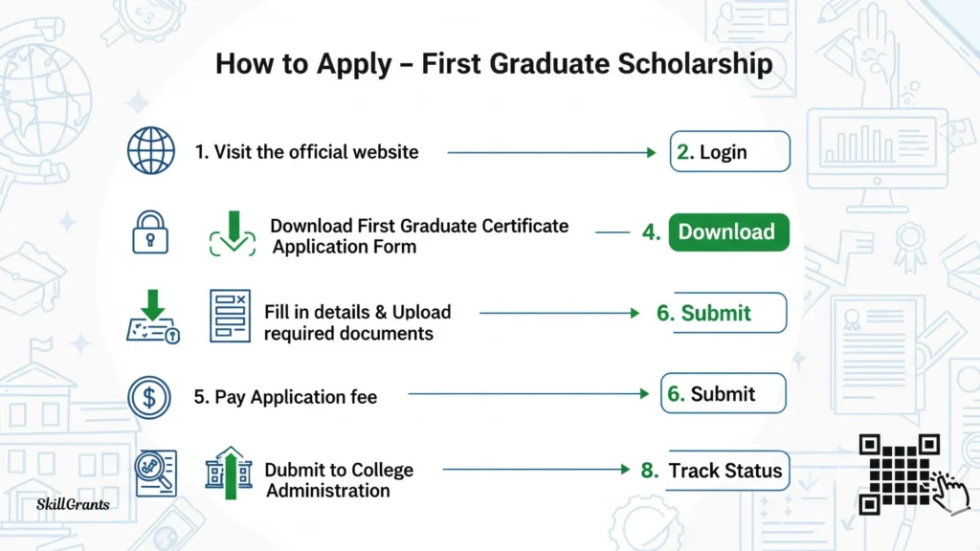Click the document upload tray icon left of the form icon
The height and width of the screenshot is (551, 980).
[x=153, y=319]
